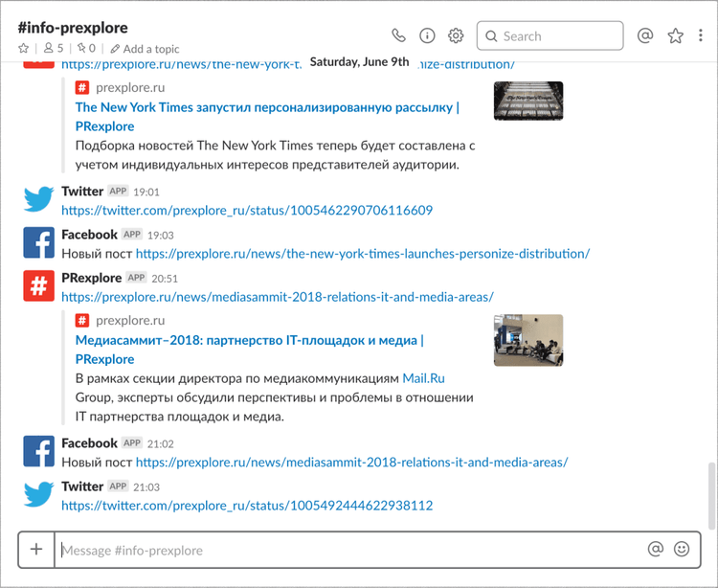The width and height of the screenshot is (718, 588).
Task: Click the 19:03 timestamp
Action: [x=161, y=236]
